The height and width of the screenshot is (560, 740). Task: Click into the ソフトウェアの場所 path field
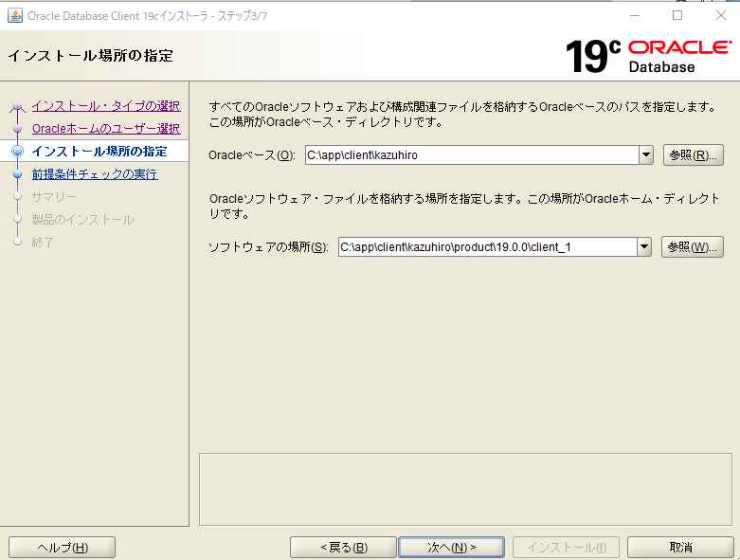point(486,247)
